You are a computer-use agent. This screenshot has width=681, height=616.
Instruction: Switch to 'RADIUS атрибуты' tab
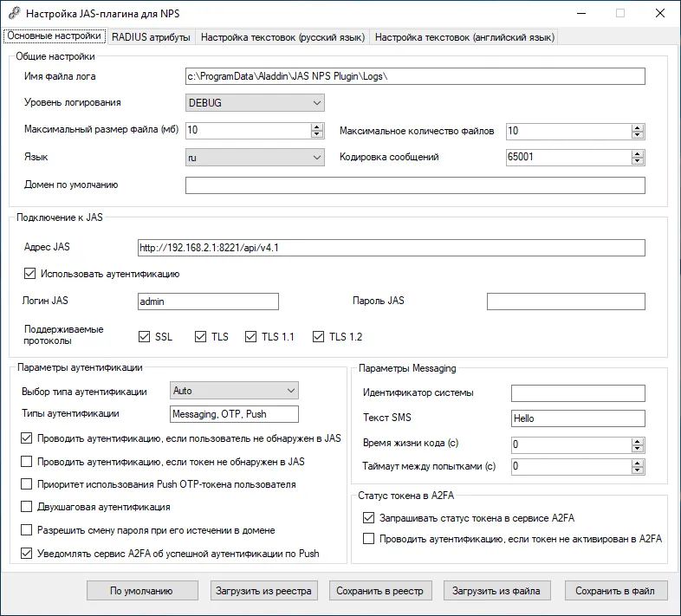click(x=151, y=37)
